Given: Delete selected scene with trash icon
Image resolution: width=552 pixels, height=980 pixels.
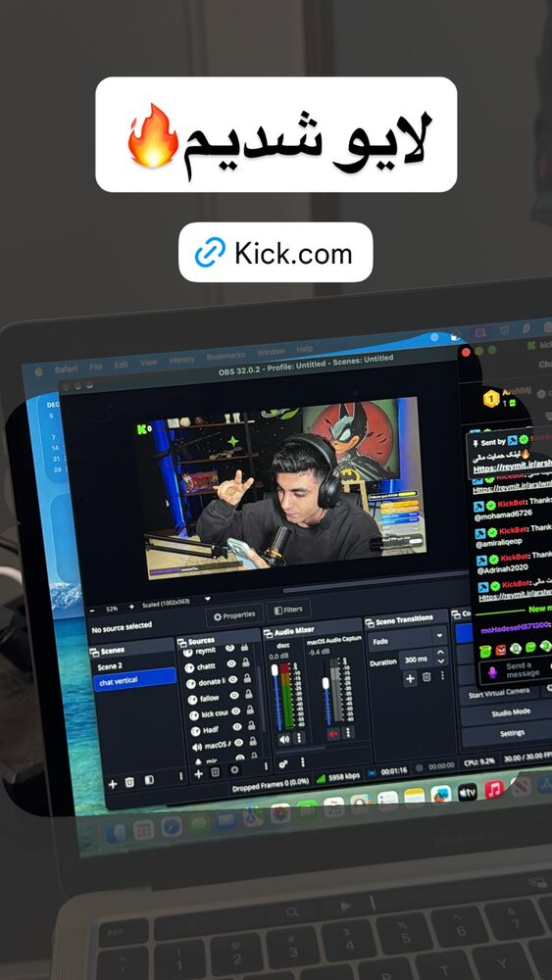Looking at the screenshot, I should [129, 782].
